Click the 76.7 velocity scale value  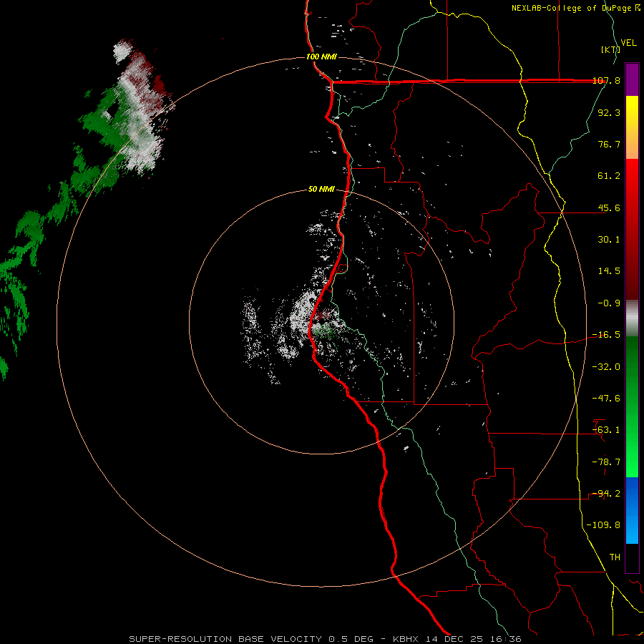click(609, 144)
